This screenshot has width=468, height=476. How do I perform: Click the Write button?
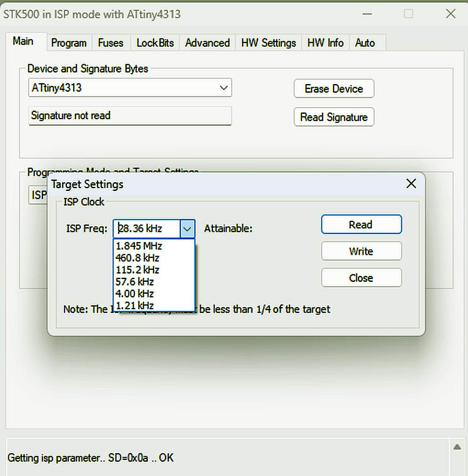pos(361,251)
